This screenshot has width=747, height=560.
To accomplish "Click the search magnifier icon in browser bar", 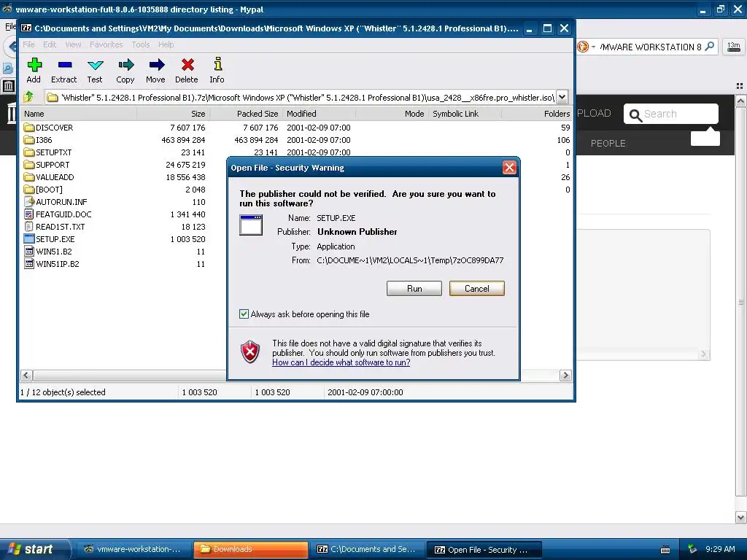I will (709, 47).
